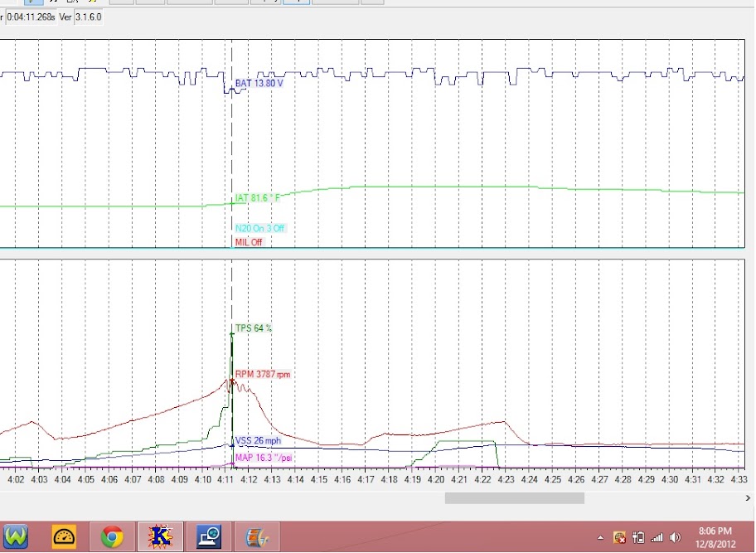This screenshot has height=553, width=756.
Task: Open the volume speaker tray icon
Action: click(x=676, y=537)
